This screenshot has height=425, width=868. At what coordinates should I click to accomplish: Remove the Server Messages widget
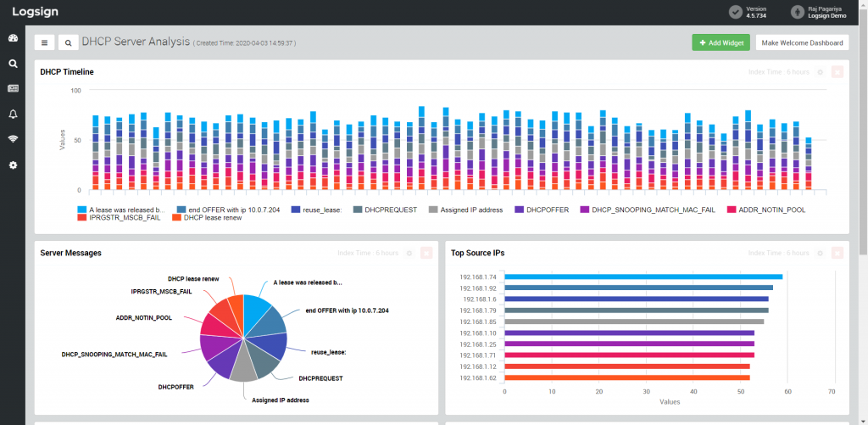pos(426,254)
